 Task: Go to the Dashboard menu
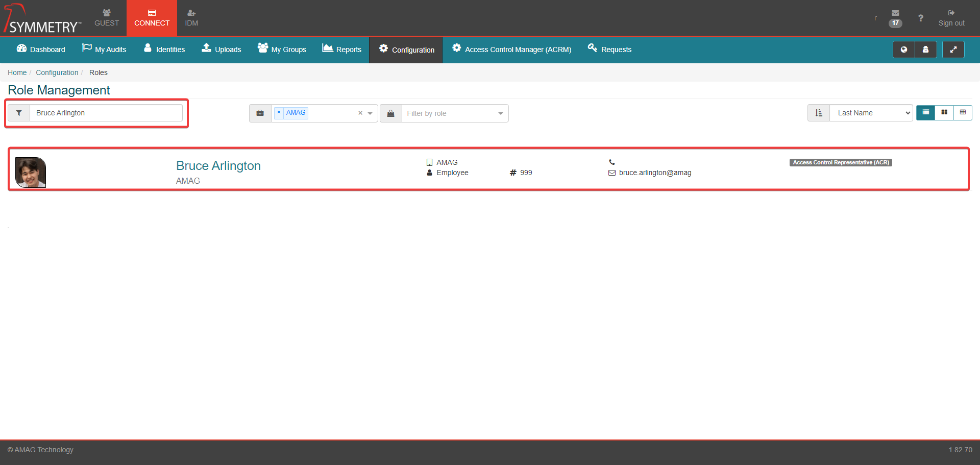point(41,50)
